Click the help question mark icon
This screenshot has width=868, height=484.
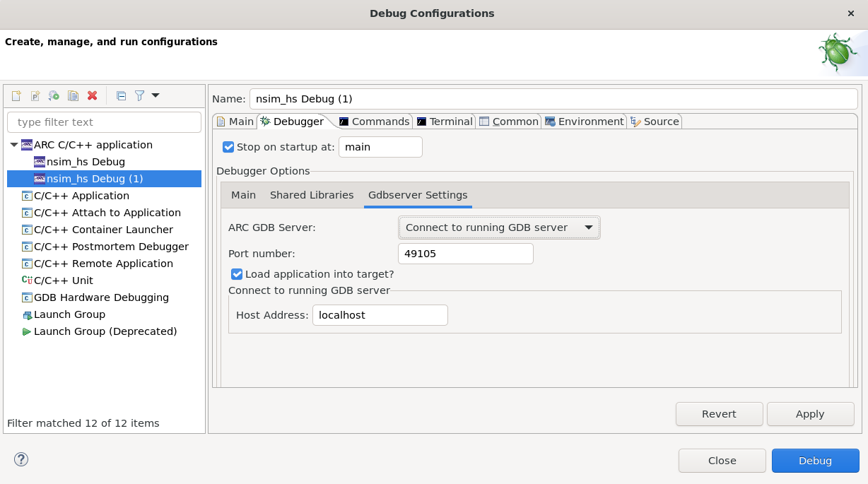pyautogui.click(x=20, y=459)
